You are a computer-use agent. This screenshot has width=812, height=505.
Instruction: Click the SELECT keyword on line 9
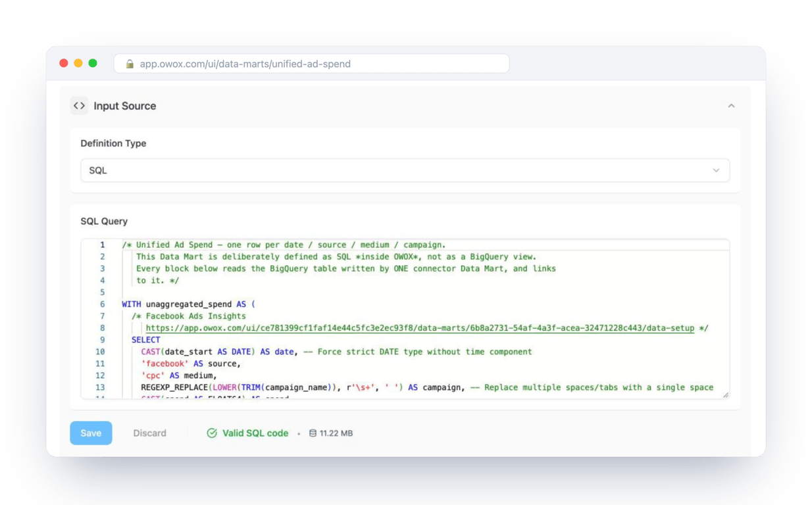[x=145, y=339]
